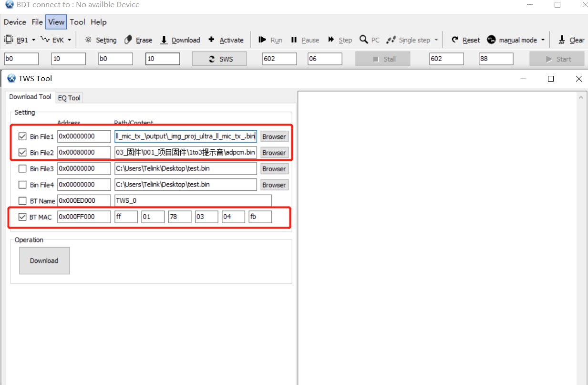This screenshot has height=385, width=588.
Task: Click the Reset toolbar icon
Action: pyautogui.click(x=455, y=40)
